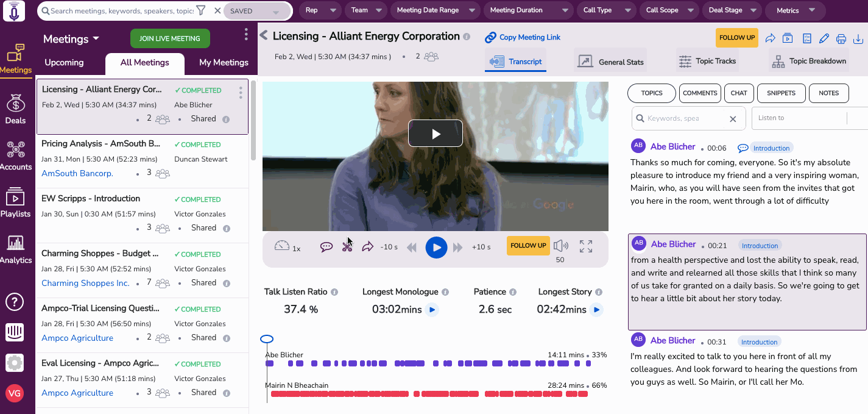Show the TOPICS panel
868x414 pixels.
tap(652, 93)
